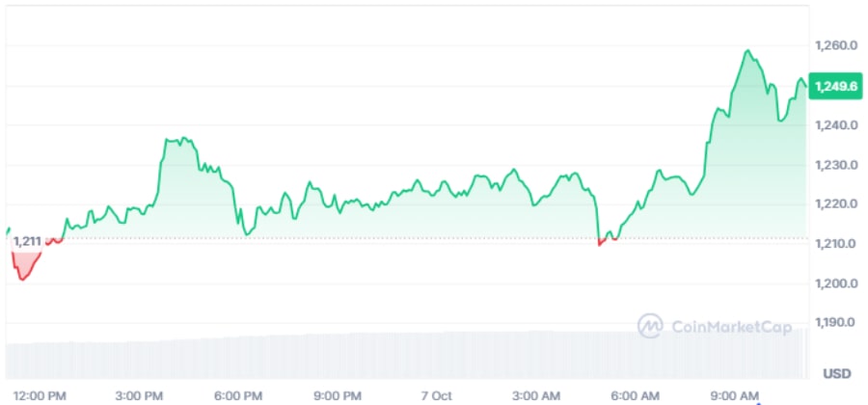Click the 1,211 opening price label

point(29,242)
